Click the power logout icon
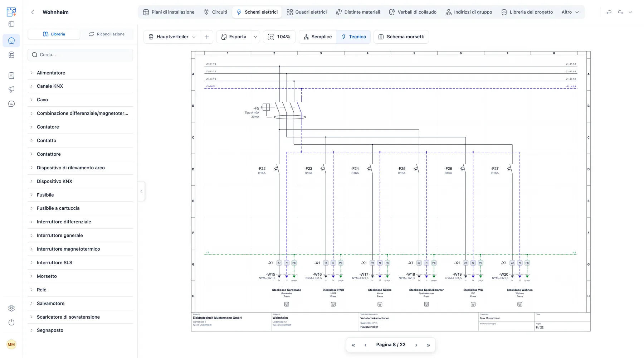Viewport: 644px width, 358px height. point(11,322)
